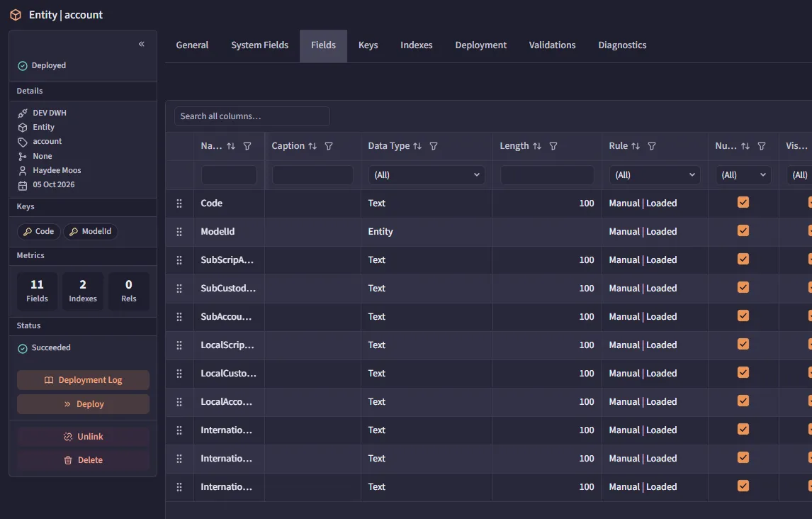The height and width of the screenshot is (519, 812).
Task: Open the Nullable (All) filter dropdown
Action: [743, 175]
